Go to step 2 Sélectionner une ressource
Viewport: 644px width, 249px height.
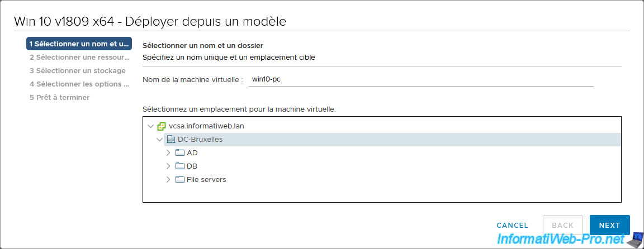click(x=79, y=58)
